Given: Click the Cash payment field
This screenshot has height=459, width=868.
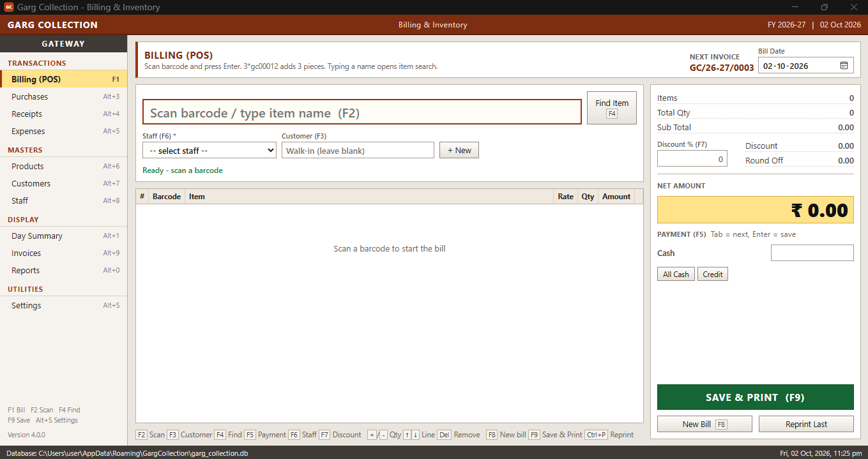Looking at the screenshot, I should pyautogui.click(x=812, y=253).
